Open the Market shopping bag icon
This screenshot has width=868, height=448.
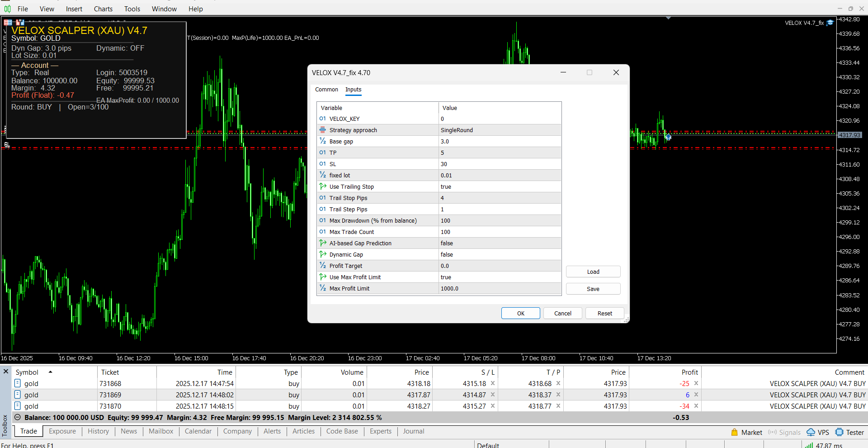(735, 432)
